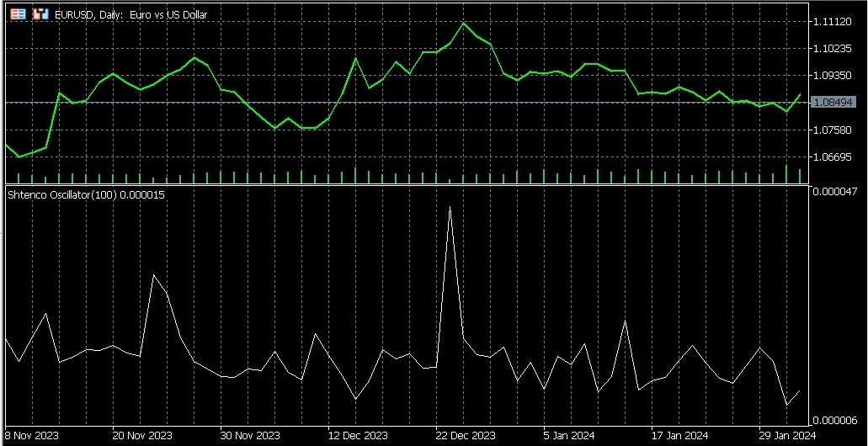This screenshot has width=868, height=446.
Task: Click the 29 Jan 2024 time label
Action: 788,435
